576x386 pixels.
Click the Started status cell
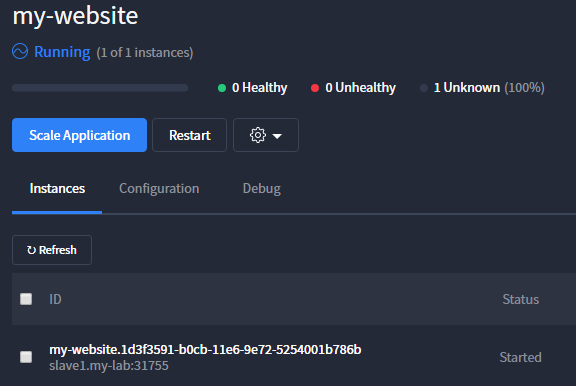(x=520, y=357)
